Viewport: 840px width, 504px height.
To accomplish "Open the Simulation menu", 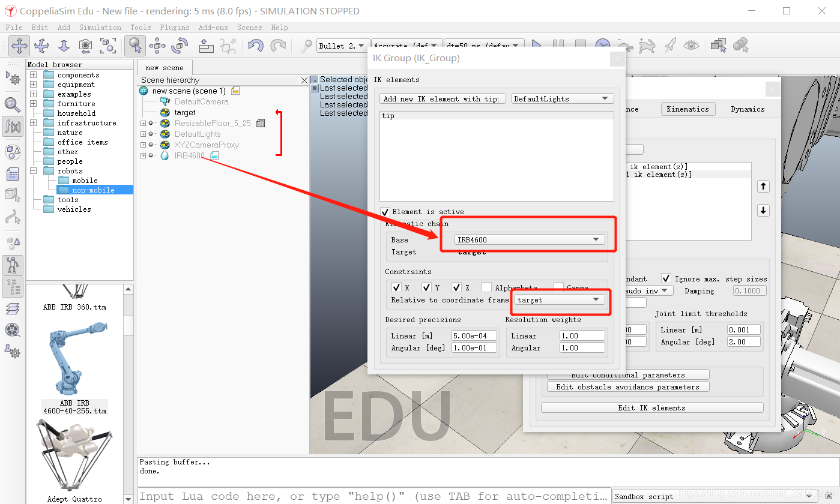I will click(100, 27).
